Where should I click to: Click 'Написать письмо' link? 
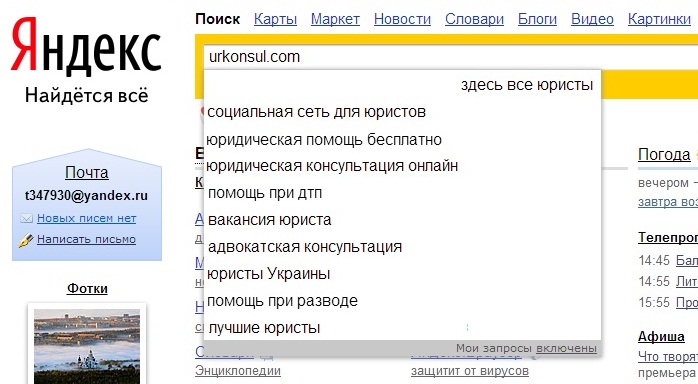[x=86, y=239]
